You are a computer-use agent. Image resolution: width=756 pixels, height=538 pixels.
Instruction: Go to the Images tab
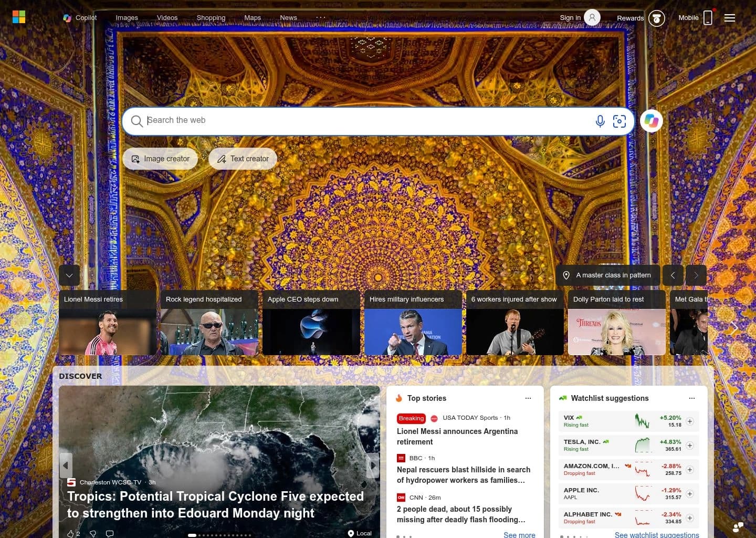(127, 17)
